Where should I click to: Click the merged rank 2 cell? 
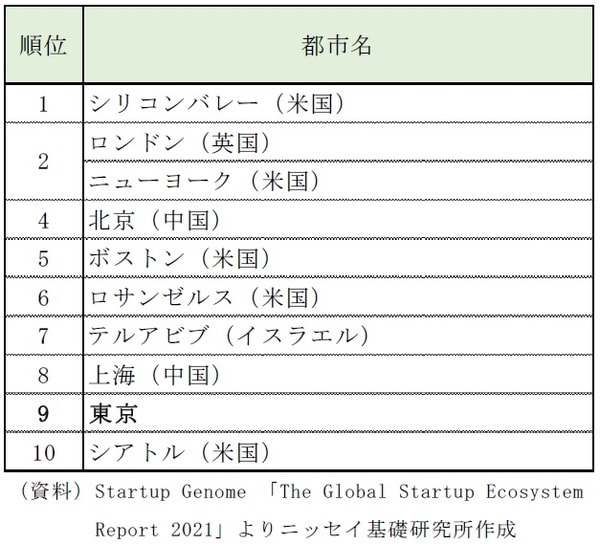click(x=43, y=162)
